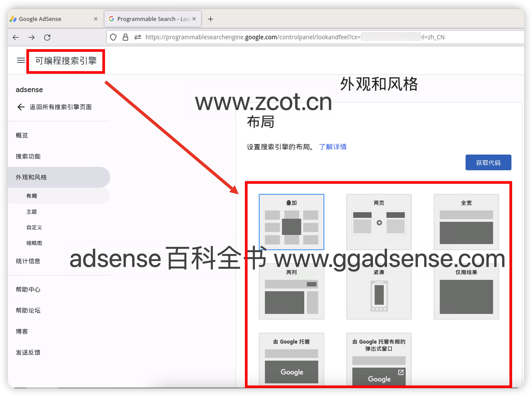This screenshot has width=532, height=396.
Task: Select the 叠加 overlay layout card
Action: coord(291,222)
